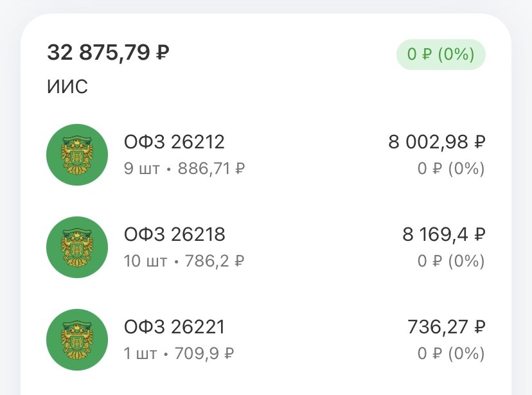Select the 8 169,4 ₽ position value
The image size is (532, 395).
click(443, 234)
